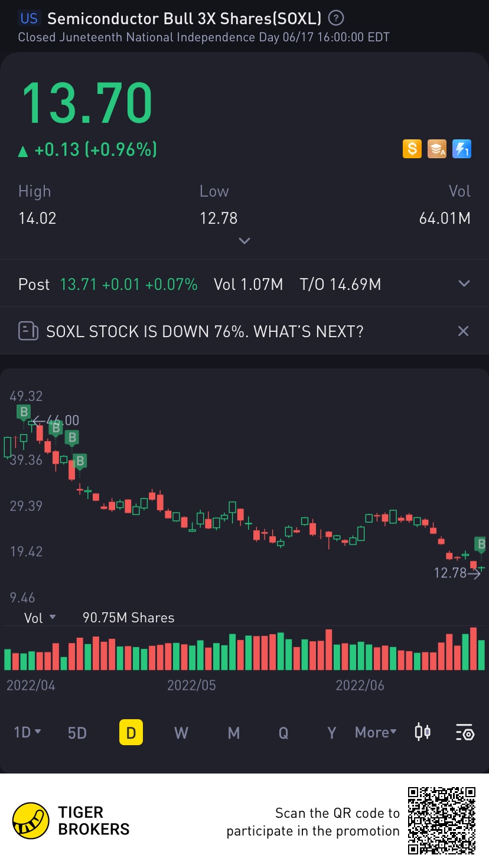The height and width of the screenshot is (868, 489).
Task: Tap the B buy marker near 12.78
Action: tap(481, 544)
